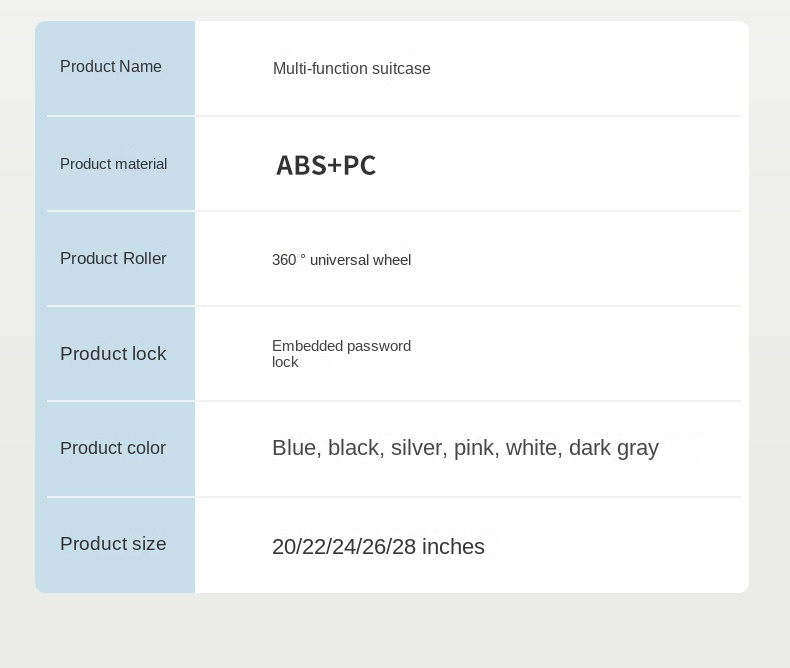This screenshot has height=668, width=790.
Task: Select the Embedded password lock text
Action: click(341, 353)
